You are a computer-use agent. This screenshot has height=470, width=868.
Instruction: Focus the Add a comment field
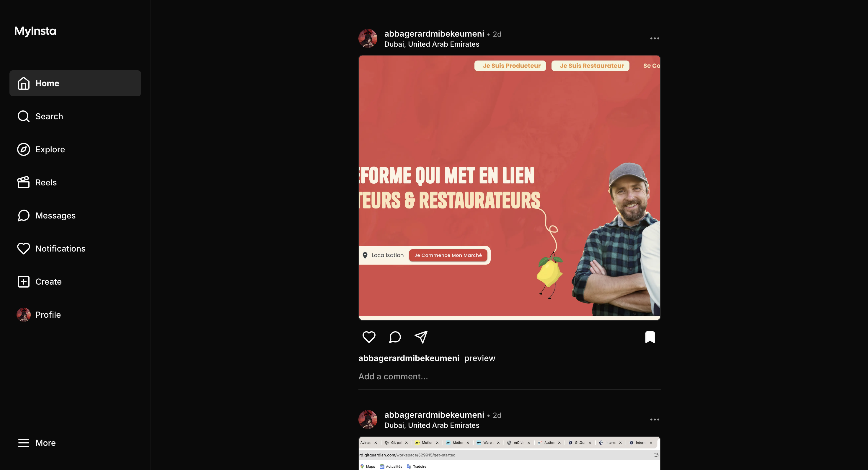coord(509,376)
